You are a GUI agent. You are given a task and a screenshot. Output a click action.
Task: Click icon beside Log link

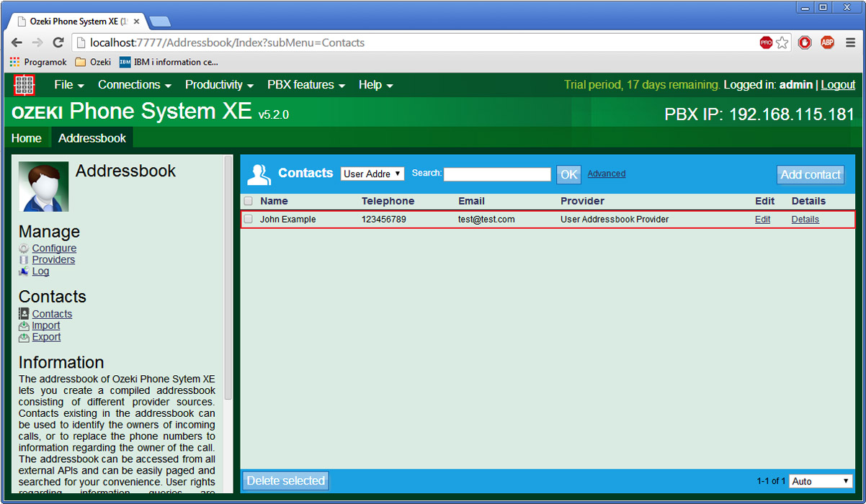(x=24, y=271)
